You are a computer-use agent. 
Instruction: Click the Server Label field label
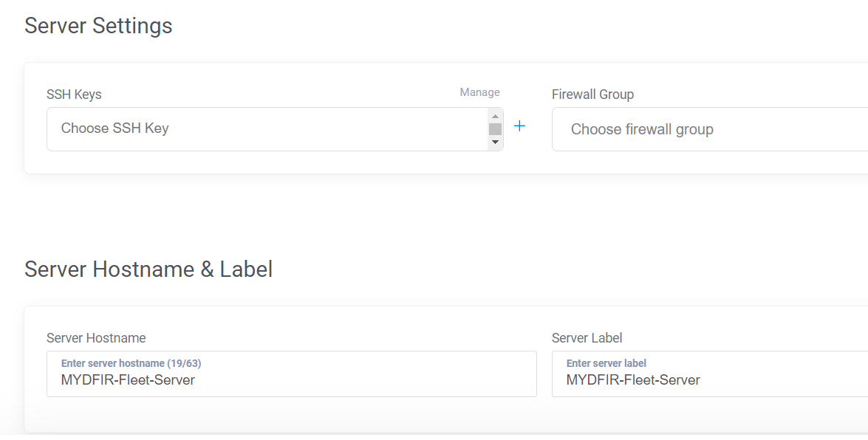pyautogui.click(x=587, y=338)
